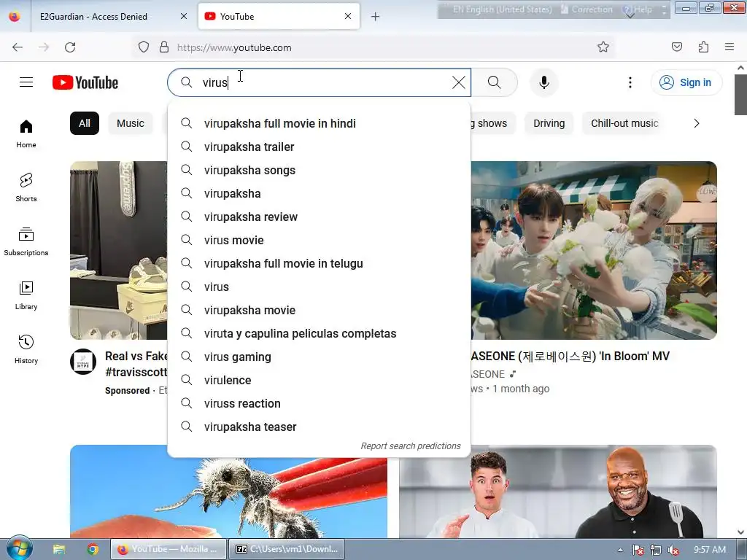This screenshot has height=560, width=747.
Task: Choose suggestion viruta y capulina peliculas completas
Action: coord(320,333)
